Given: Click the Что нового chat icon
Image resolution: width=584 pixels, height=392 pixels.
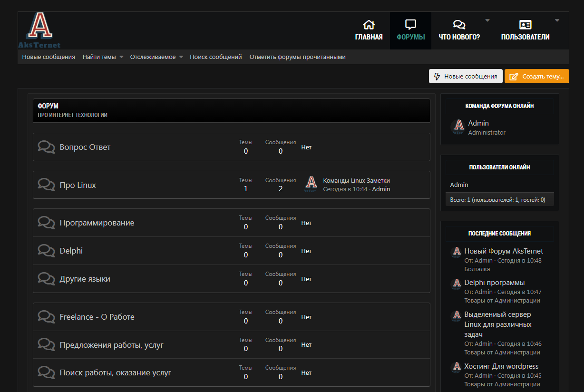Looking at the screenshot, I should pyautogui.click(x=459, y=25).
